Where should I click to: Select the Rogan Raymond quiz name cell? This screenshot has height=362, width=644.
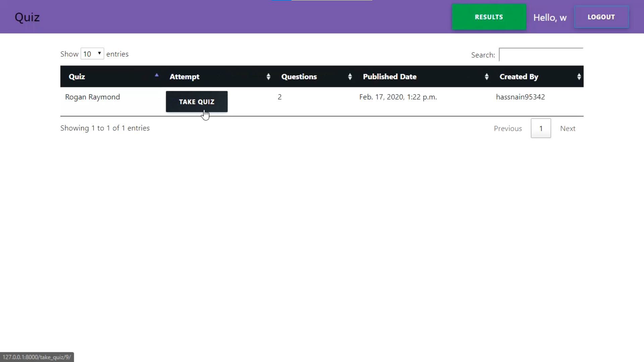pyautogui.click(x=93, y=97)
